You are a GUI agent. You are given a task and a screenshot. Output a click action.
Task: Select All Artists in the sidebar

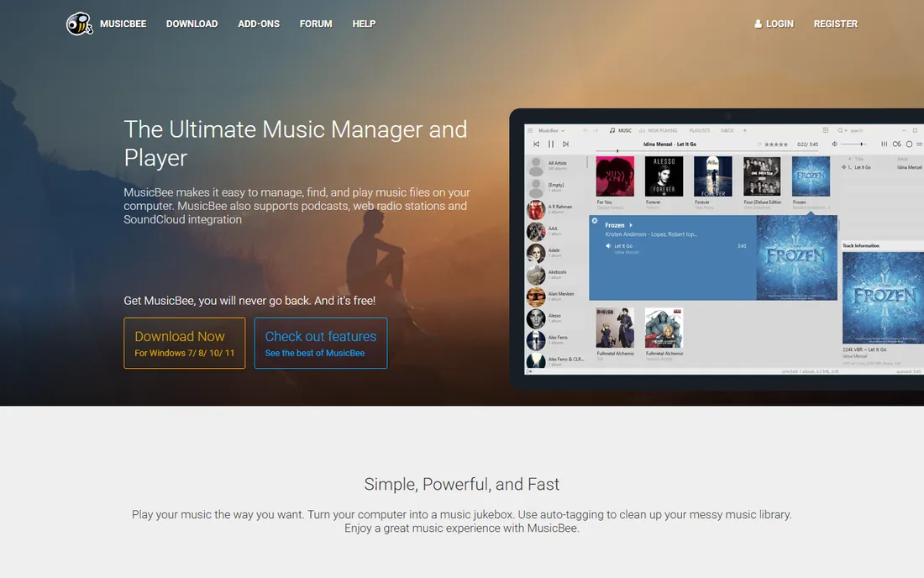tap(556, 166)
